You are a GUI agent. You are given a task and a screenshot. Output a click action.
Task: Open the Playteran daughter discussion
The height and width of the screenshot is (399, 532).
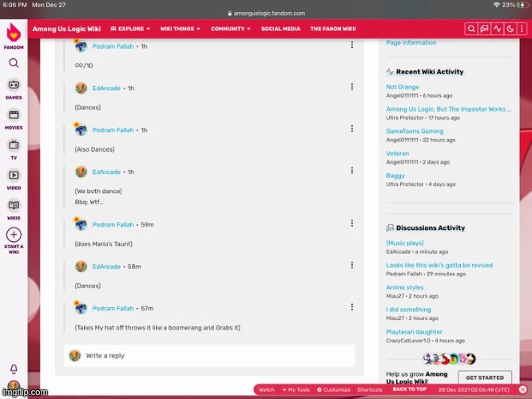coord(414,332)
